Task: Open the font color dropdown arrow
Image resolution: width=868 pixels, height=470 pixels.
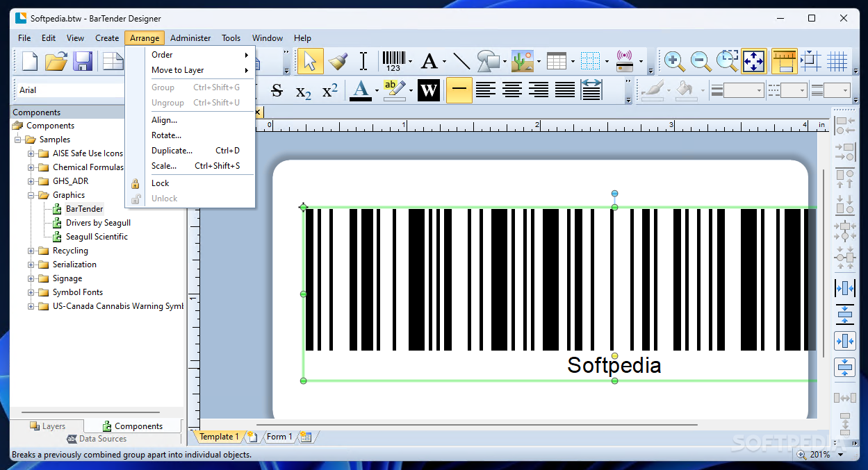Action: [377, 90]
